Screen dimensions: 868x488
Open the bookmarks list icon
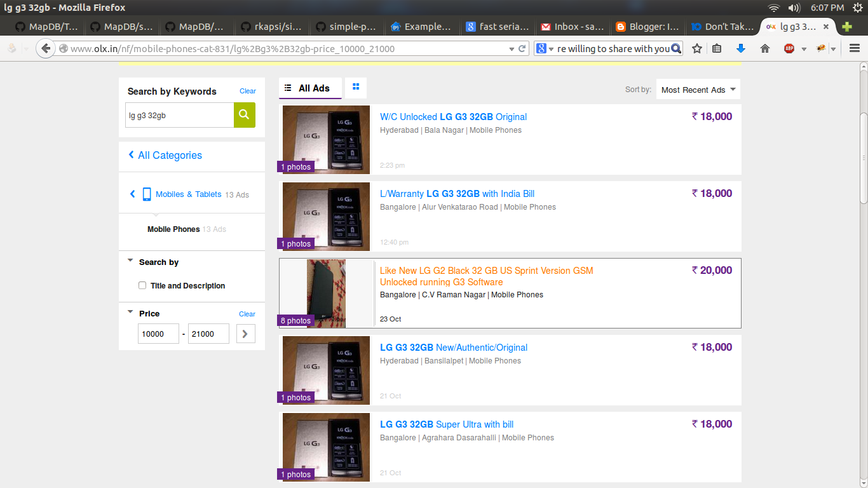717,48
